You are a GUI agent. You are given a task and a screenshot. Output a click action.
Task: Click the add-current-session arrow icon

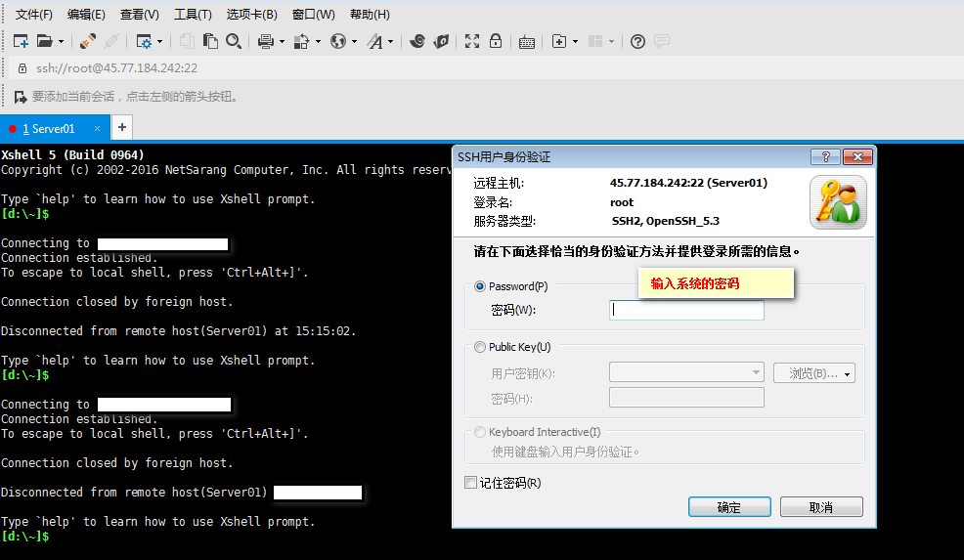coord(21,97)
